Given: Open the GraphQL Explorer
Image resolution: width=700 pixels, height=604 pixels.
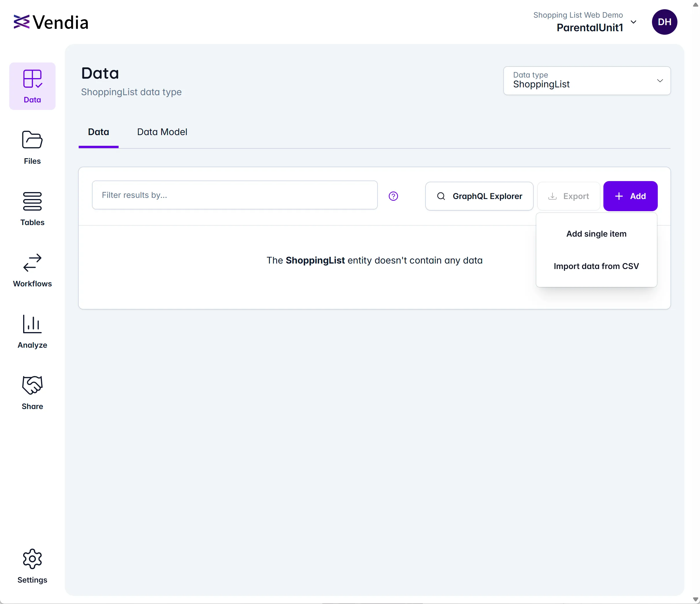Looking at the screenshot, I should [479, 196].
